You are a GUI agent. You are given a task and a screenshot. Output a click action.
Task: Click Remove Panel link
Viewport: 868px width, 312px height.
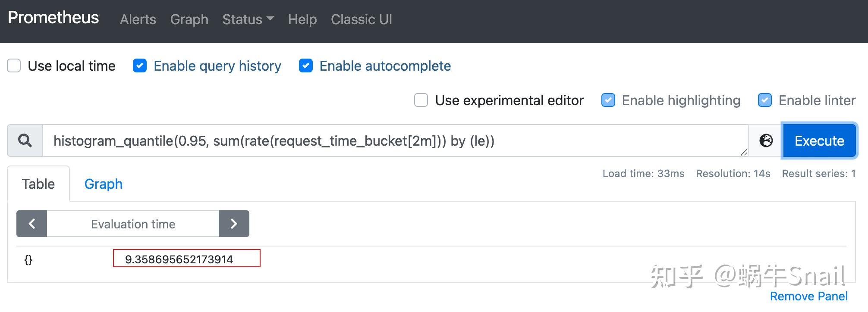click(808, 296)
